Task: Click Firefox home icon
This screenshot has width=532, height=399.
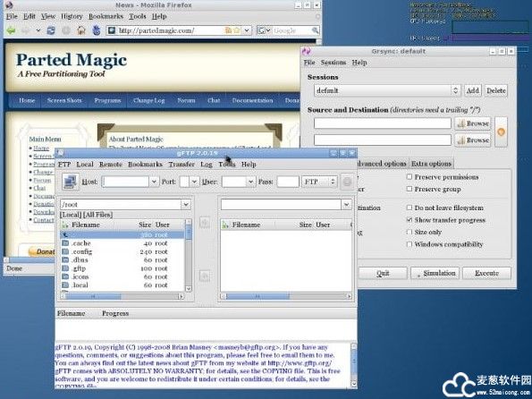Action: (81, 30)
